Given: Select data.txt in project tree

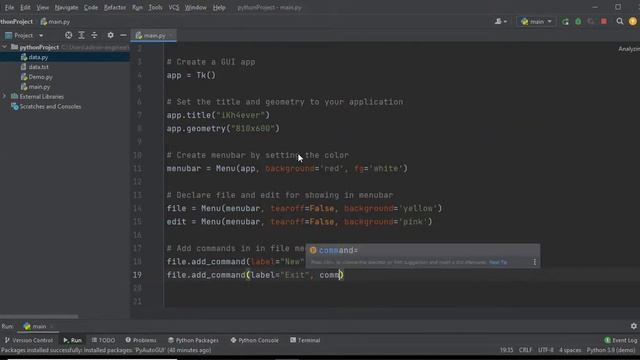Looking at the screenshot, I should (x=38, y=67).
